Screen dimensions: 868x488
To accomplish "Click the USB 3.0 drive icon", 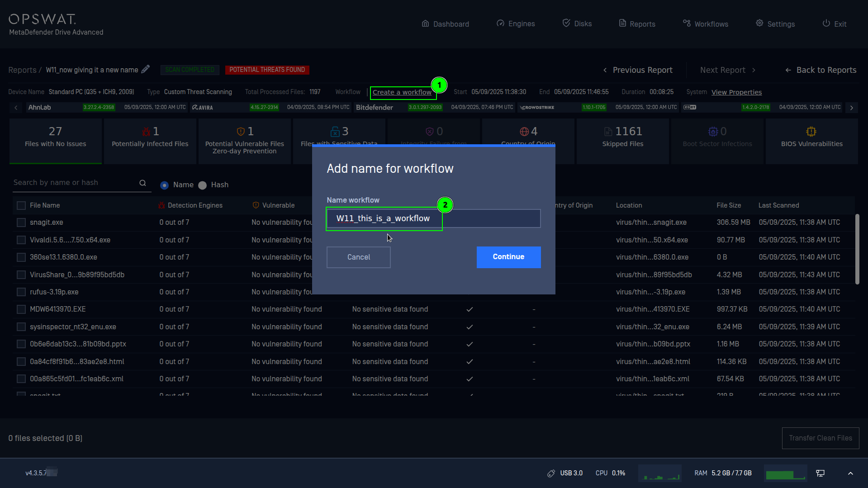I will (x=551, y=473).
